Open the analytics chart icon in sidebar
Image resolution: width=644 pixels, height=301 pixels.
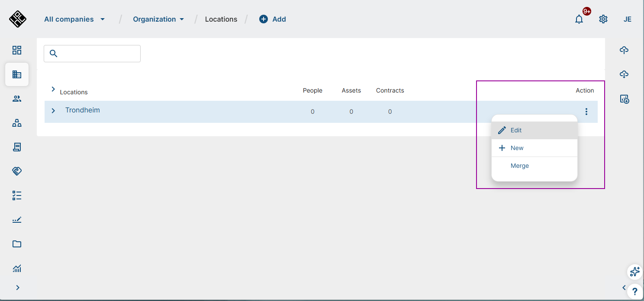17,269
